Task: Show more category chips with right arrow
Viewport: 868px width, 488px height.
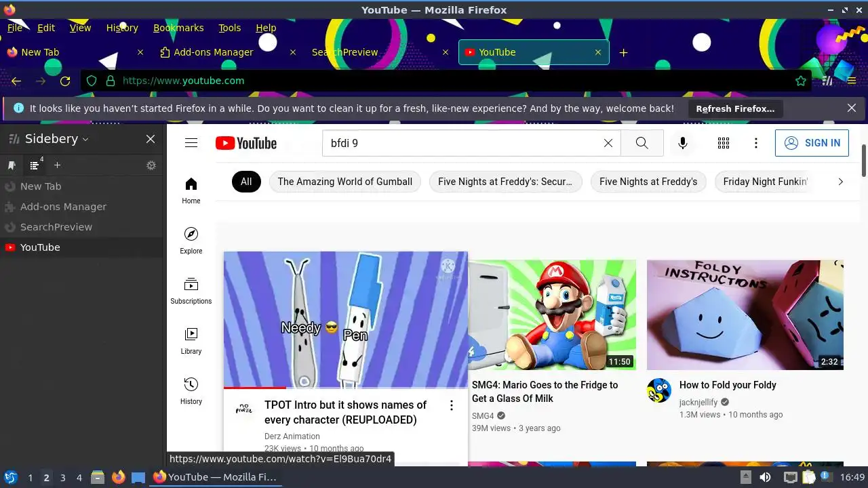Action: coord(840,182)
